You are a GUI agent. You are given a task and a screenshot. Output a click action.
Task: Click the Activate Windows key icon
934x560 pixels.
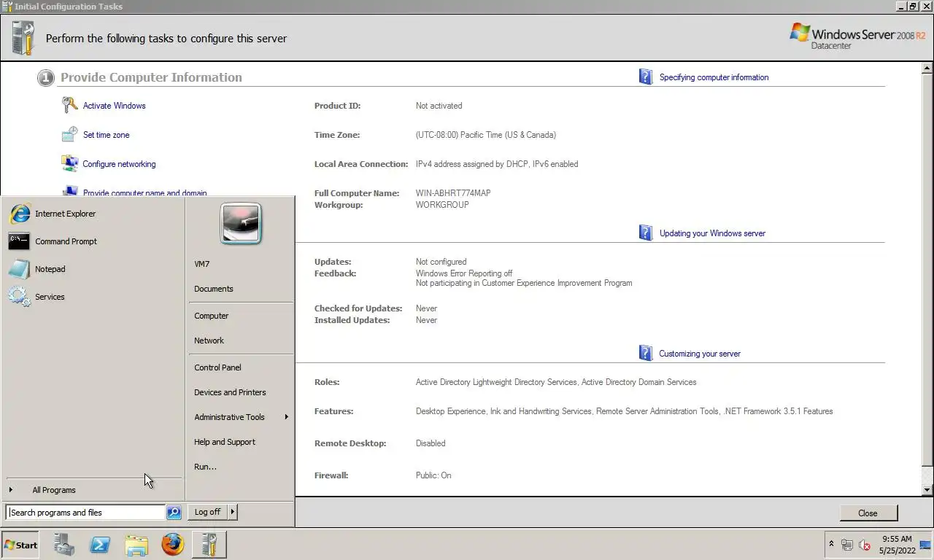[70, 105]
